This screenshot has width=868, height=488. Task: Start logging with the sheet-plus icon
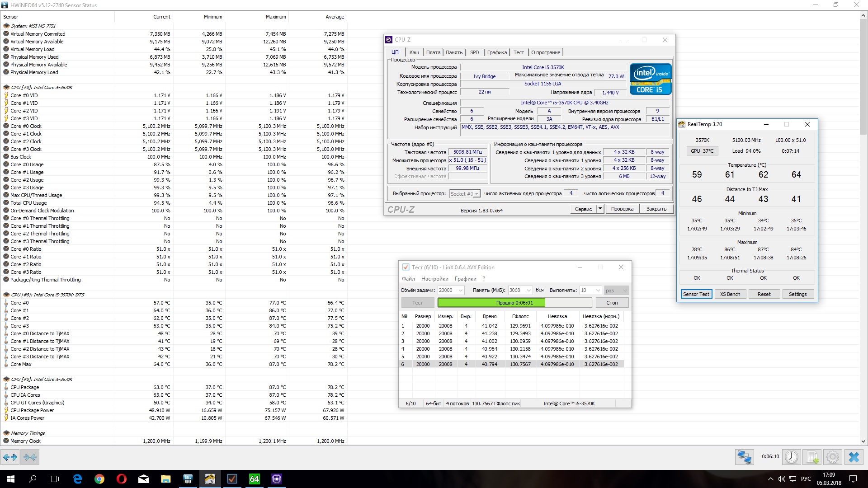(x=812, y=457)
